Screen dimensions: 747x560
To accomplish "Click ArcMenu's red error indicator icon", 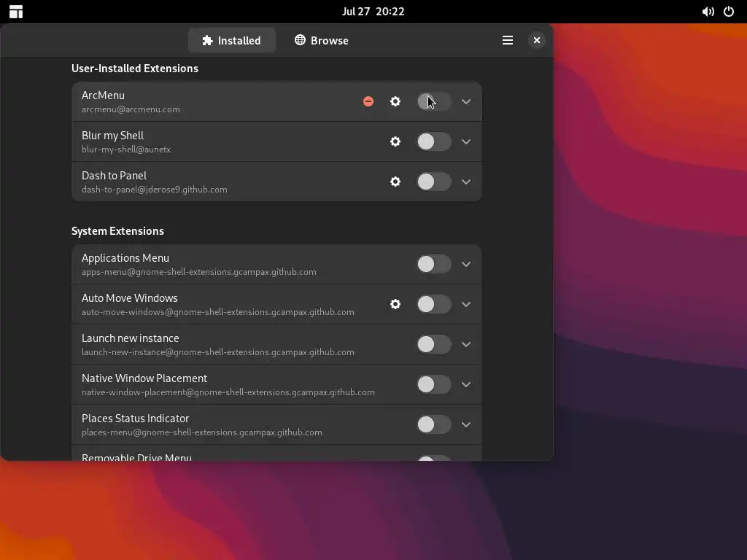I will [x=368, y=101].
